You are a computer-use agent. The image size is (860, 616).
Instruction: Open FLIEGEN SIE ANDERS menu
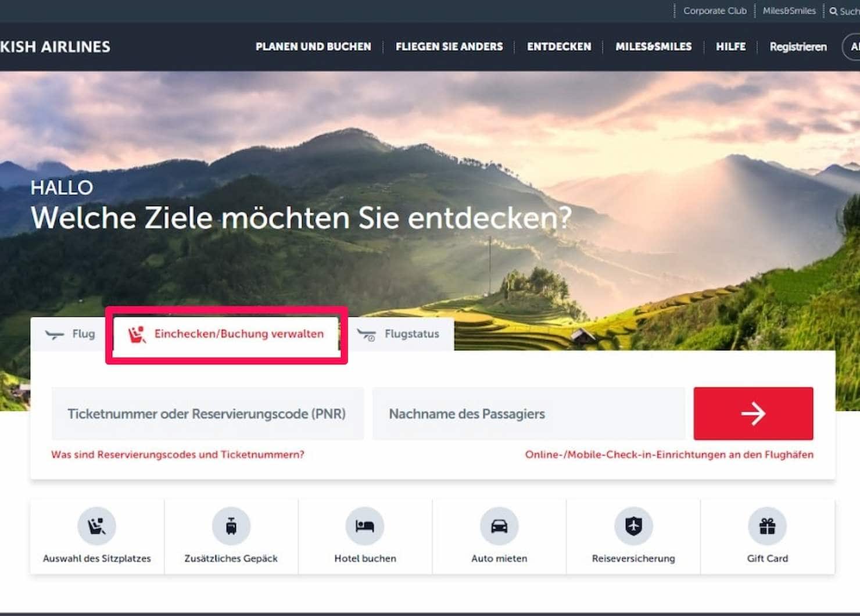449,46
